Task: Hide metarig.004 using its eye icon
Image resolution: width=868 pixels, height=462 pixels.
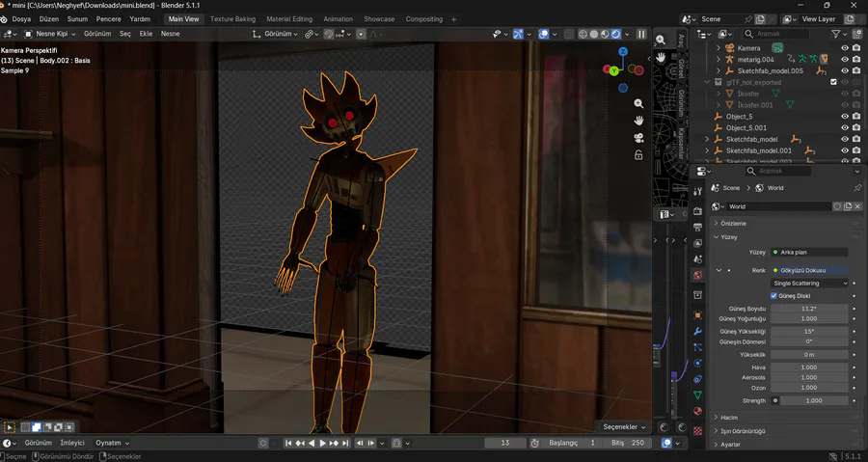Action: [x=845, y=59]
